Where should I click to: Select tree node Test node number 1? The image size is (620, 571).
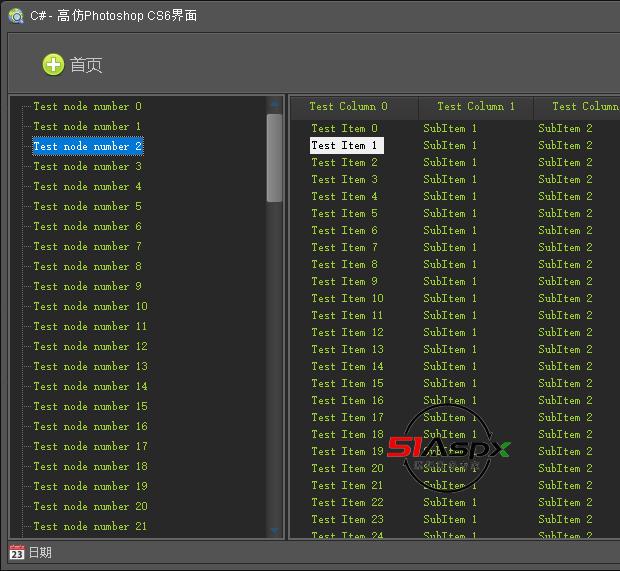pyautogui.click(x=87, y=127)
